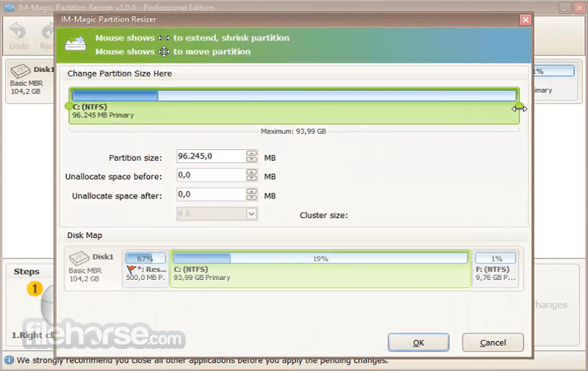
Task: Select F: (NTFS) 9,76 GB partition in Disk Map
Action: click(x=495, y=269)
